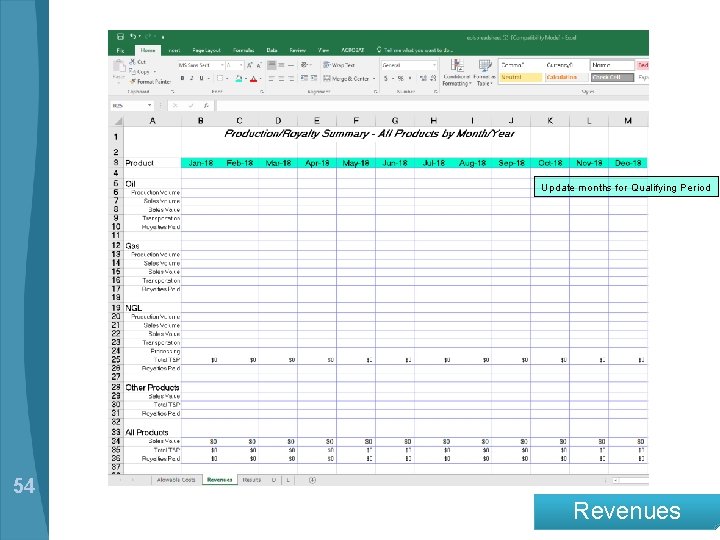This screenshot has width=720, height=540.
Task: Click the Center alignment icon
Action: (x=281, y=79)
